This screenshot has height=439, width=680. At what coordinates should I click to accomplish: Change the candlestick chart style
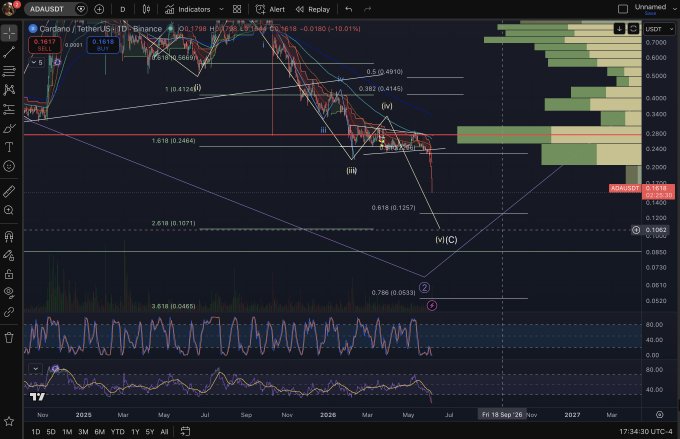[147, 9]
